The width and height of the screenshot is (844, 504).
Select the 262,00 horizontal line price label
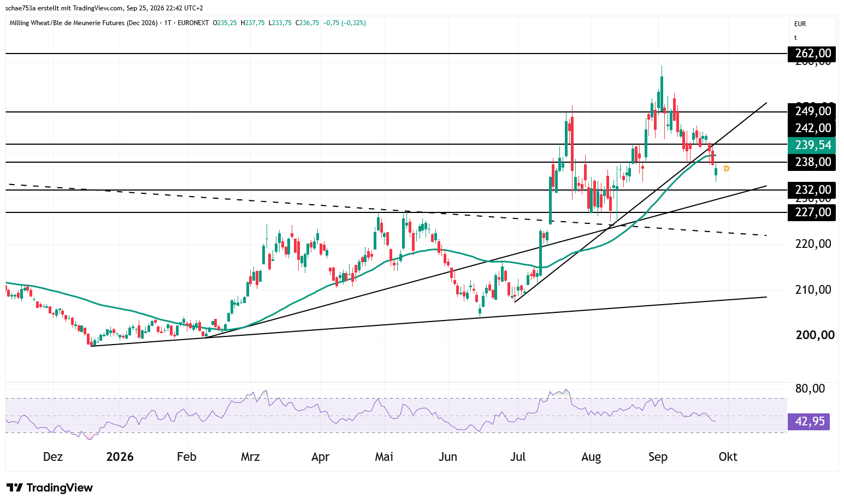pyautogui.click(x=812, y=54)
